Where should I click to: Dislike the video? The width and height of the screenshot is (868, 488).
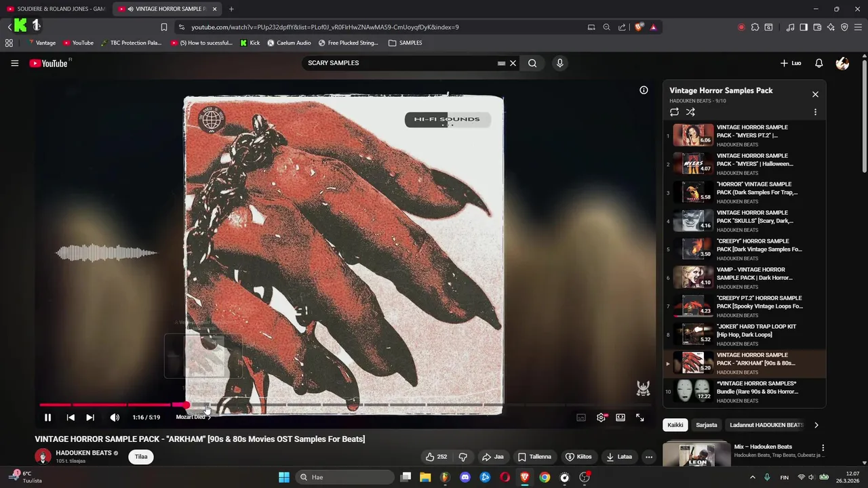(x=463, y=457)
